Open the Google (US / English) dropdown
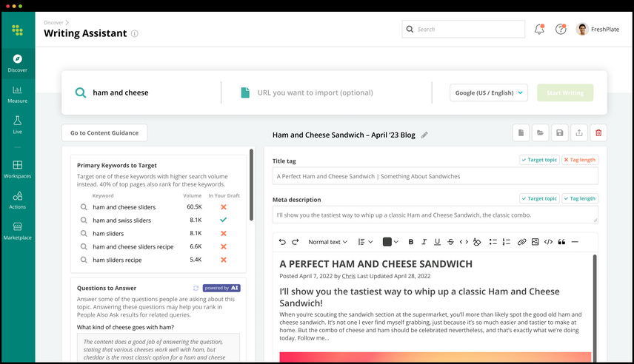The height and width of the screenshot is (364, 634). [488, 93]
